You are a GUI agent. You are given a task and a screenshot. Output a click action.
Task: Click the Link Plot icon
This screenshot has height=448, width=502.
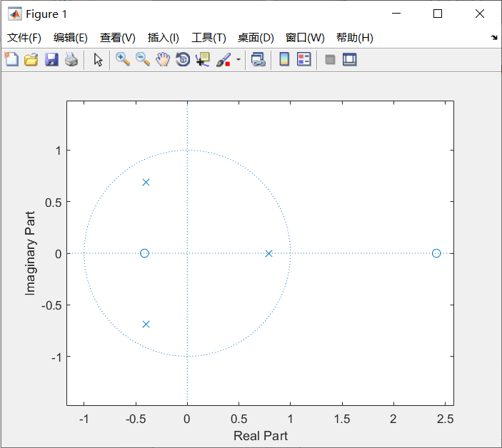pos(258,59)
